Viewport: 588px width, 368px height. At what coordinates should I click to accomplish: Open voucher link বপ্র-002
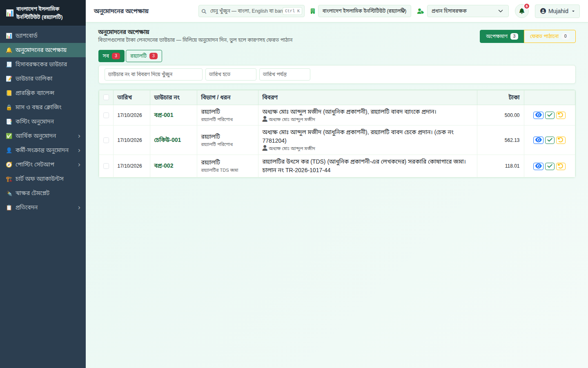click(x=164, y=166)
